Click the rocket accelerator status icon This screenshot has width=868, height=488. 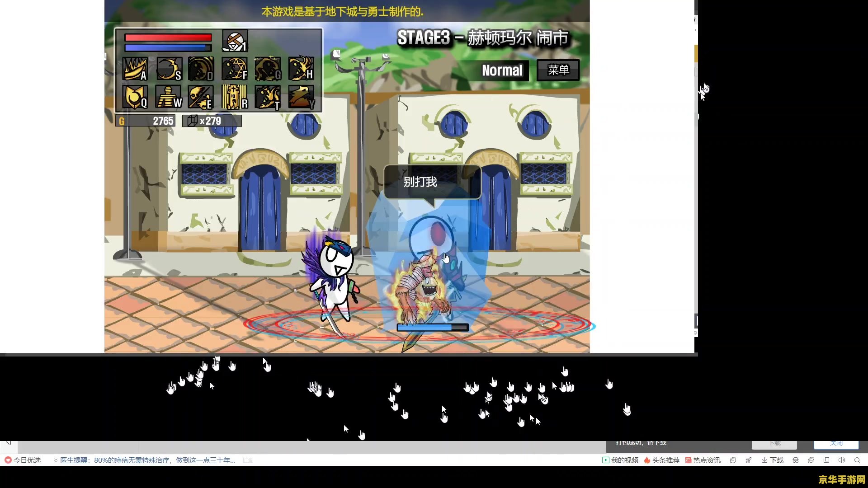(749, 460)
